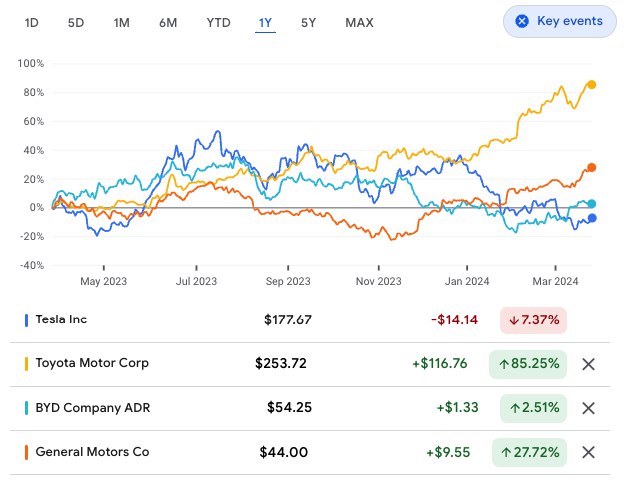This screenshot has width=630, height=482.
Task: Select the 6M chart range
Action: click(168, 23)
